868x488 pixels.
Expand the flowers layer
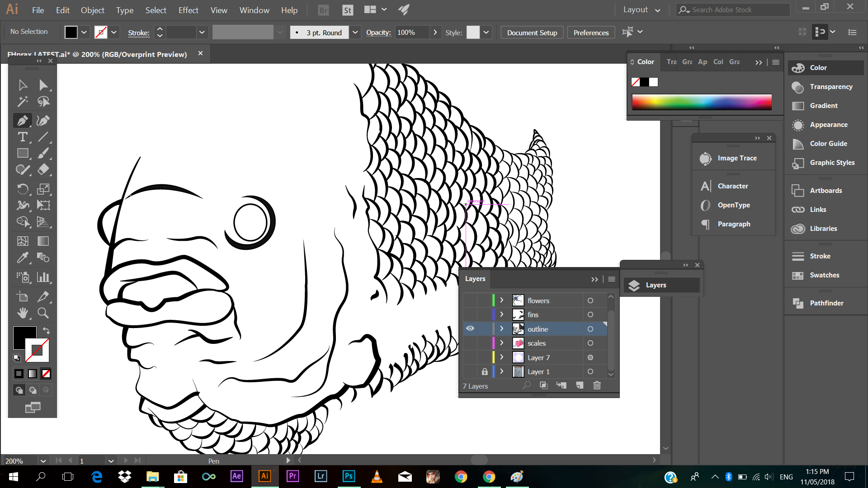coord(501,300)
